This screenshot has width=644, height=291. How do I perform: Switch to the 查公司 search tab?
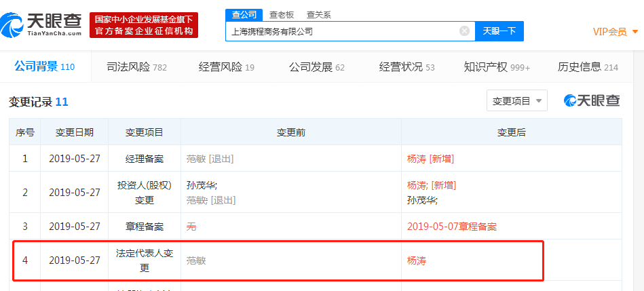tap(244, 15)
